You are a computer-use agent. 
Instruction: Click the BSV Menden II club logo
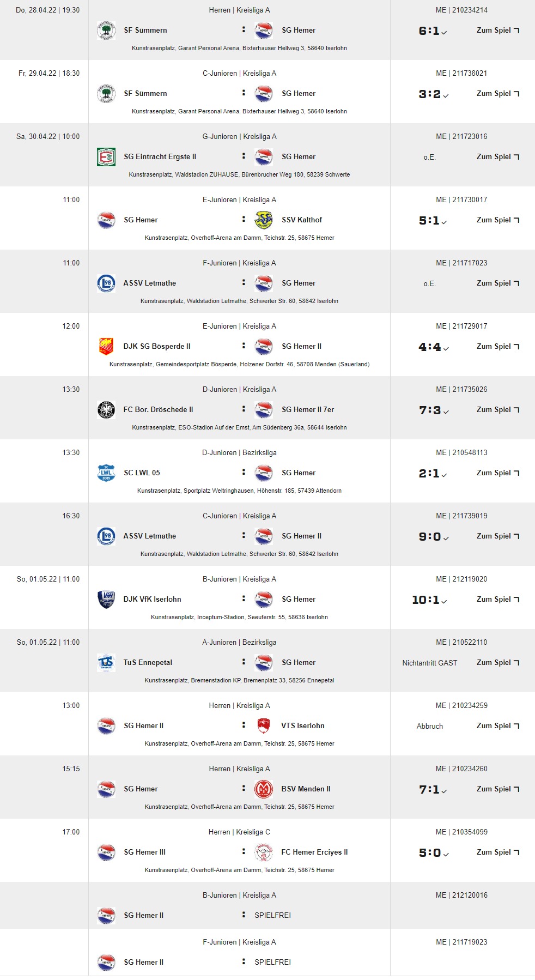click(x=264, y=789)
